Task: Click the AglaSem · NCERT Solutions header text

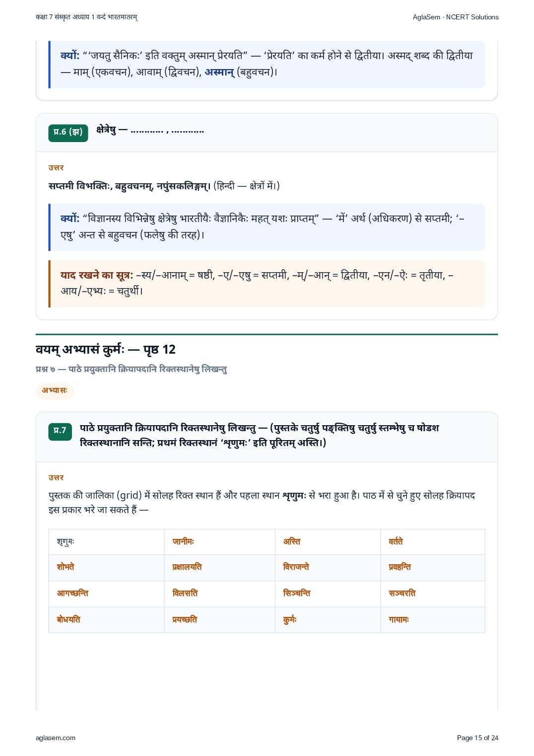Action: coord(456,17)
